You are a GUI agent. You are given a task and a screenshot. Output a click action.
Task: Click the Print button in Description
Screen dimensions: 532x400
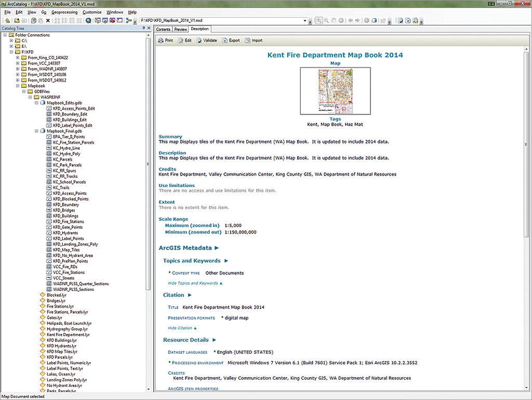pos(166,41)
